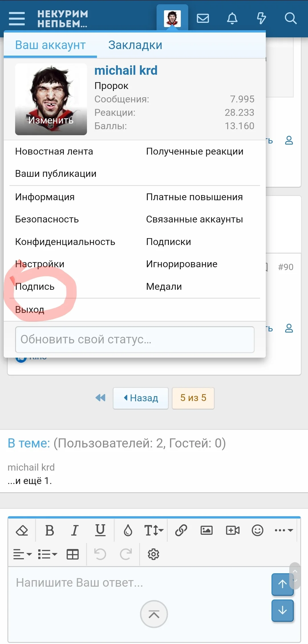The image size is (308, 644).
Task: Insert media via the video icon
Action: point(233,530)
